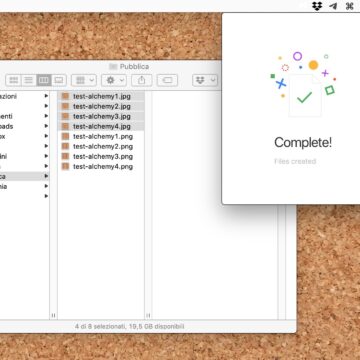
Task: Click the thumbnail icon of test-alchemy4.png
Action: (66, 166)
